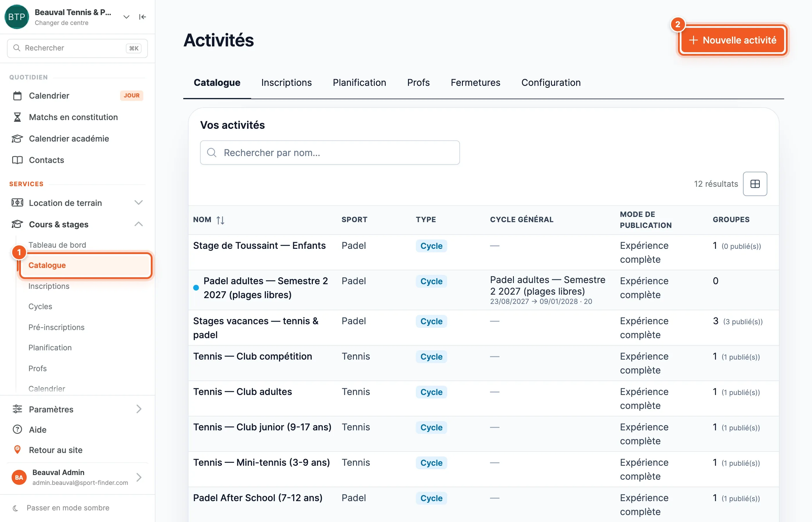Open Inscriptions in the sidebar submenu
This screenshot has height=522, width=812.
[49, 286]
